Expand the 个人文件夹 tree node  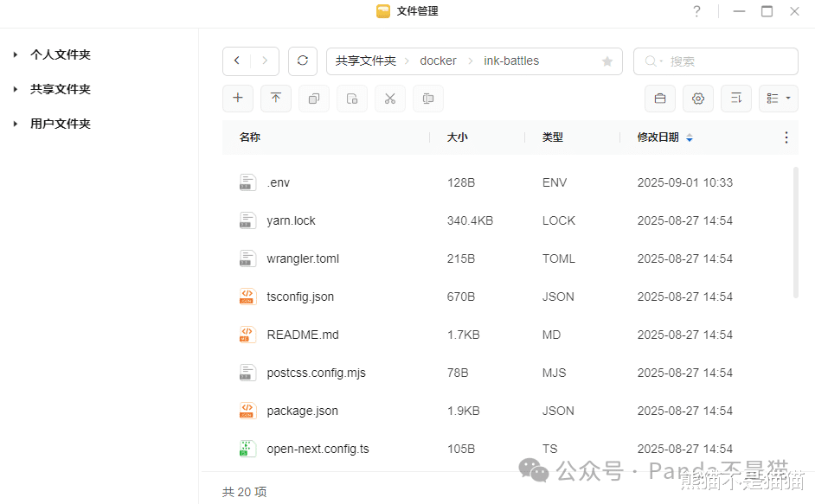[16, 54]
